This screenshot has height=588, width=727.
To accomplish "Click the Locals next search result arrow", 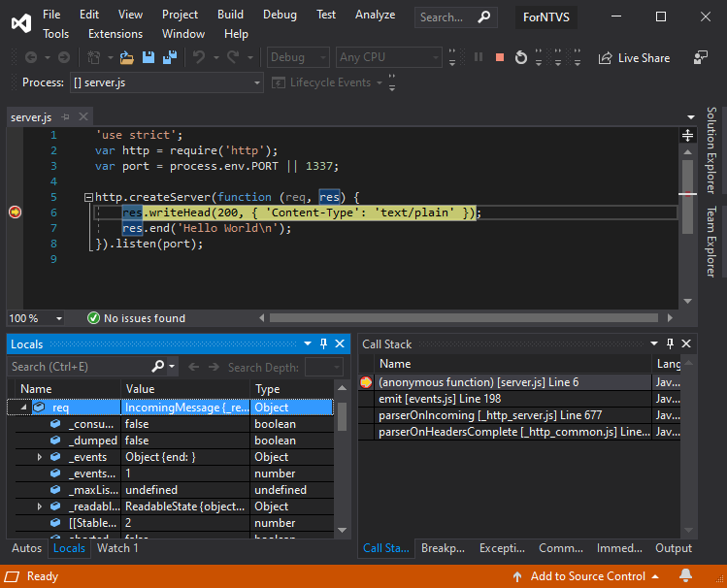I will click(x=214, y=367).
